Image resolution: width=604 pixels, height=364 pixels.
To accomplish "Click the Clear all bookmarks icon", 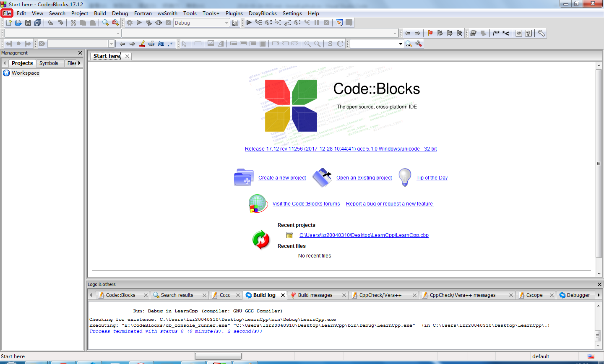I will tap(459, 33).
